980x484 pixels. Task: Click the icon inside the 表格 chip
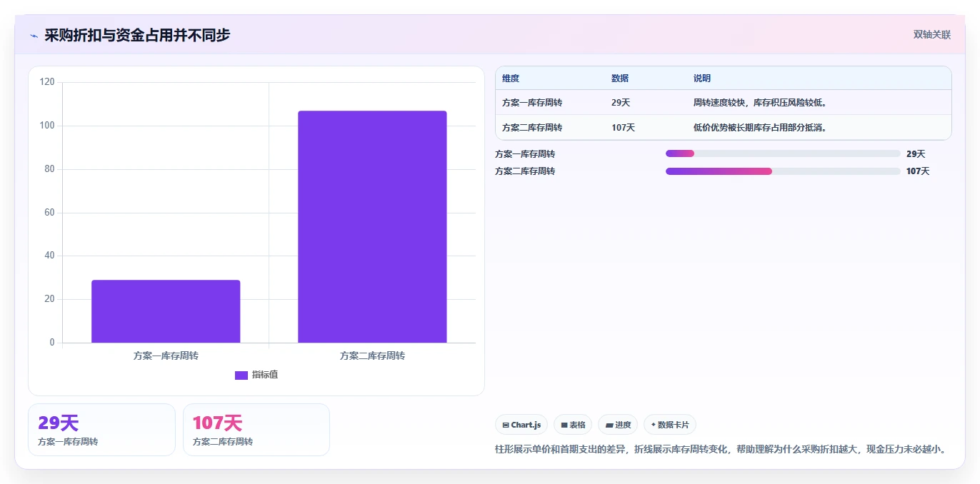click(564, 425)
